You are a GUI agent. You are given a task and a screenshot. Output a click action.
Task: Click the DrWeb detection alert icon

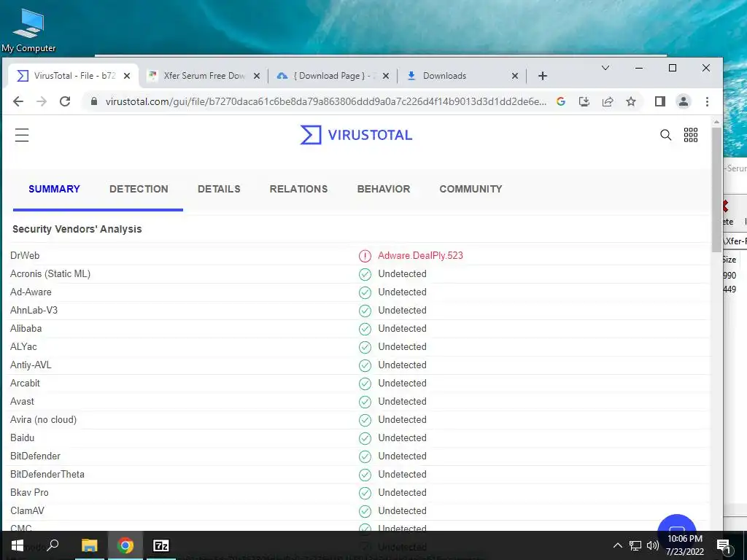[x=365, y=256]
